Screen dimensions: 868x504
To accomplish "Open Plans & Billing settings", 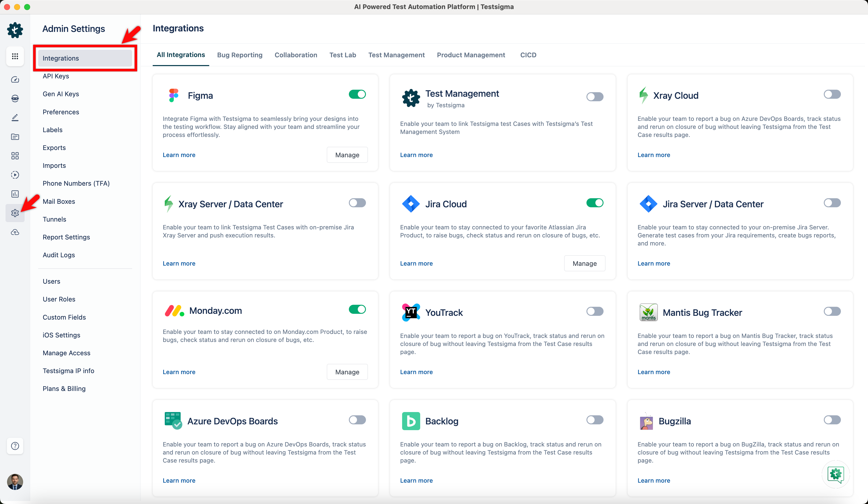I will tap(64, 388).
